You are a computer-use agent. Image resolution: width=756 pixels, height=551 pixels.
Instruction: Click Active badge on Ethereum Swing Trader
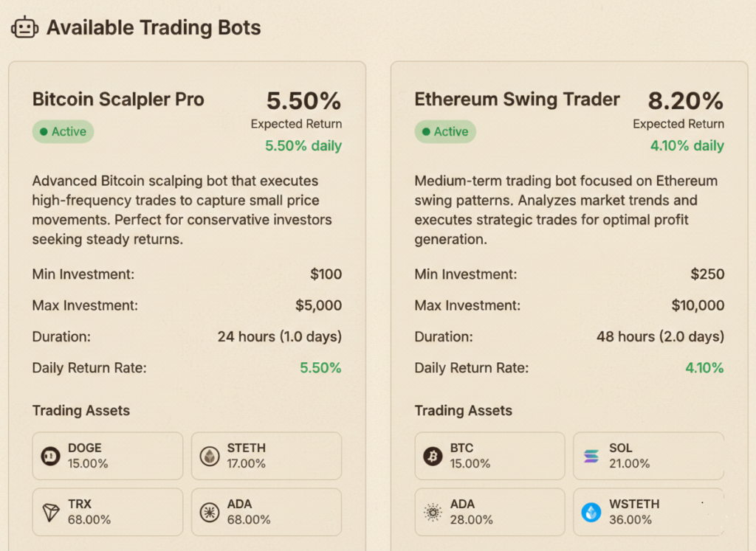pos(445,131)
